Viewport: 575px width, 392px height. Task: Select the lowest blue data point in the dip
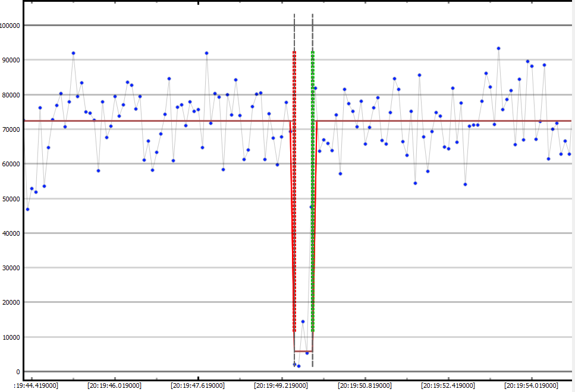[299, 366]
